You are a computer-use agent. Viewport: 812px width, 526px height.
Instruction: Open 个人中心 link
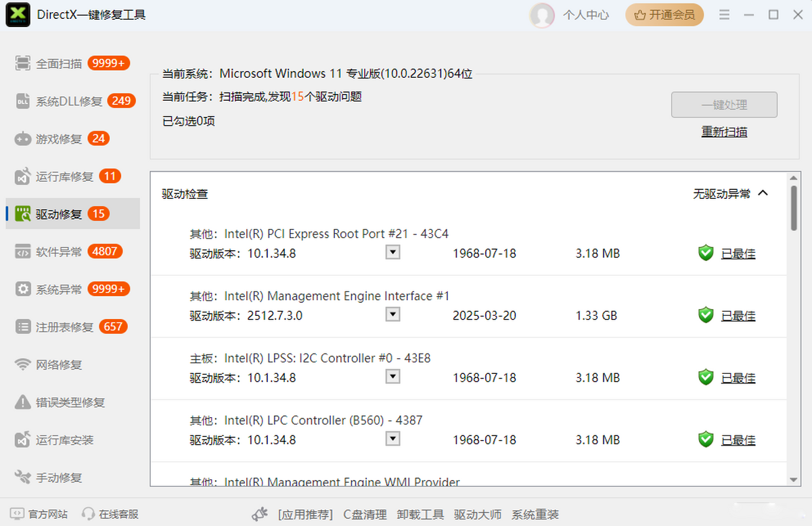[586, 15]
